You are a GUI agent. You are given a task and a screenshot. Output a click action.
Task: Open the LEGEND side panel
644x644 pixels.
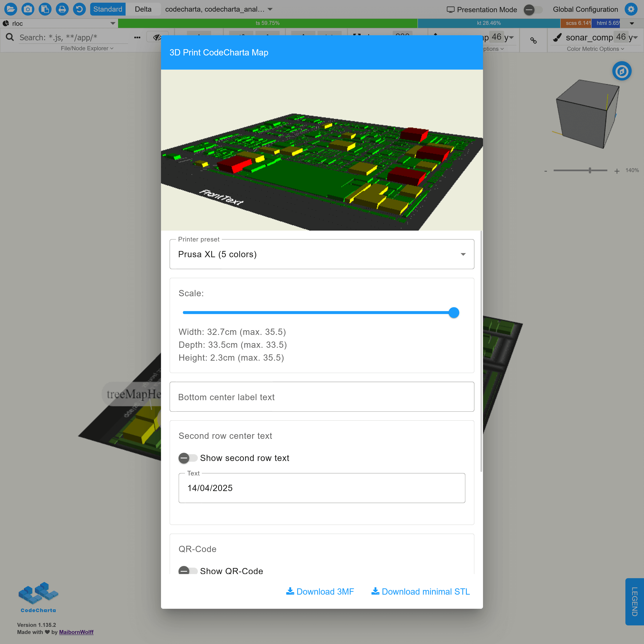(x=634, y=601)
